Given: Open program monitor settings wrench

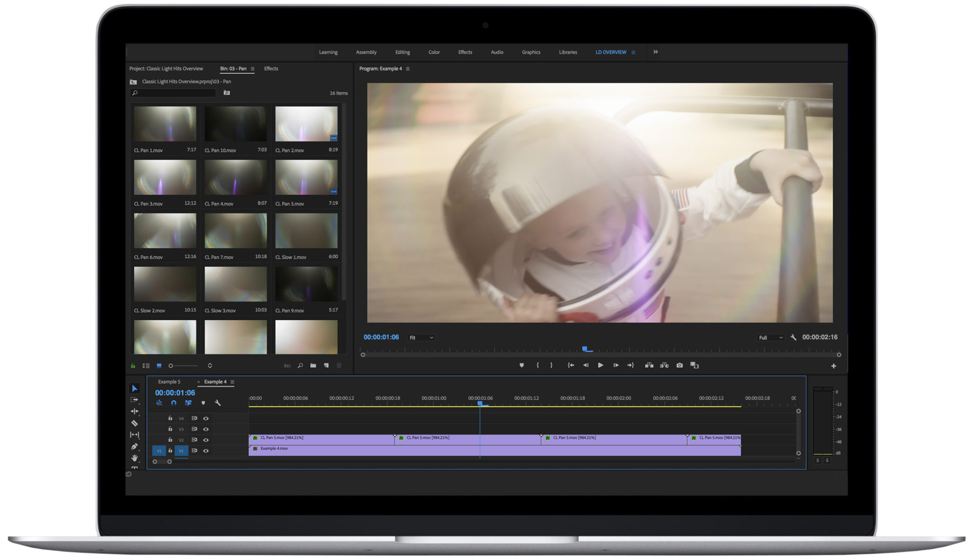Looking at the screenshot, I should (794, 337).
